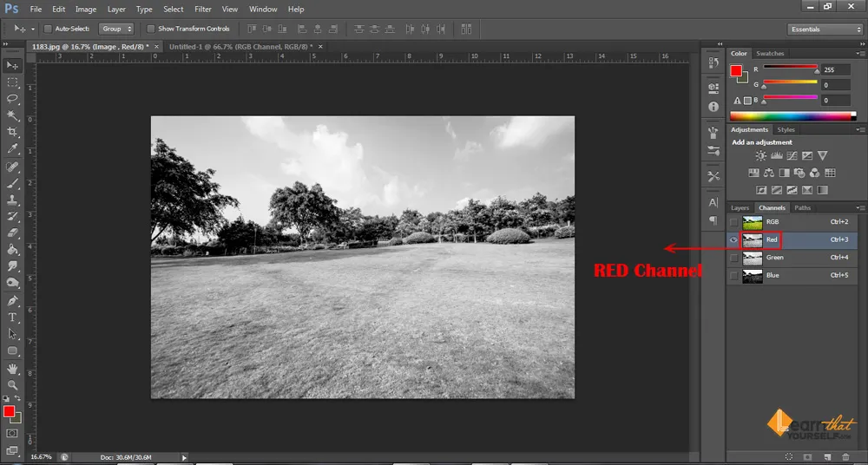Image resolution: width=868 pixels, height=465 pixels.
Task: Select the Lasso tool
Action: [x=13, y=99]
